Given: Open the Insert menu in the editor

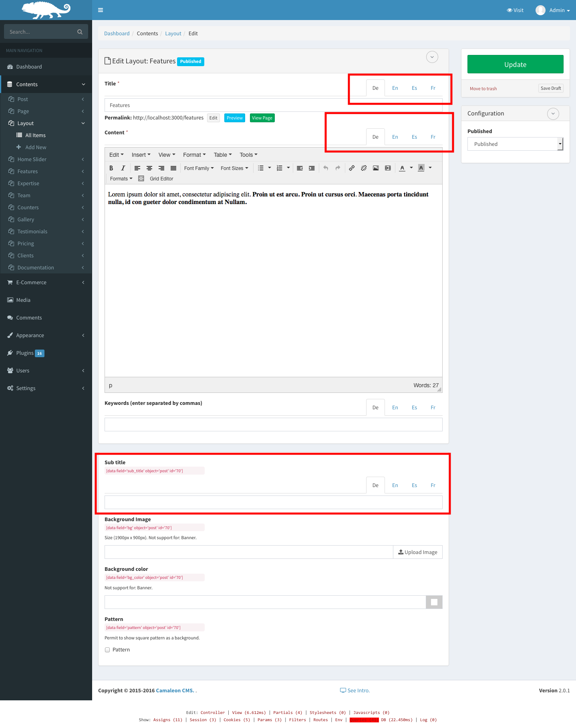Looking at the screenshot, I should (141, 155).
